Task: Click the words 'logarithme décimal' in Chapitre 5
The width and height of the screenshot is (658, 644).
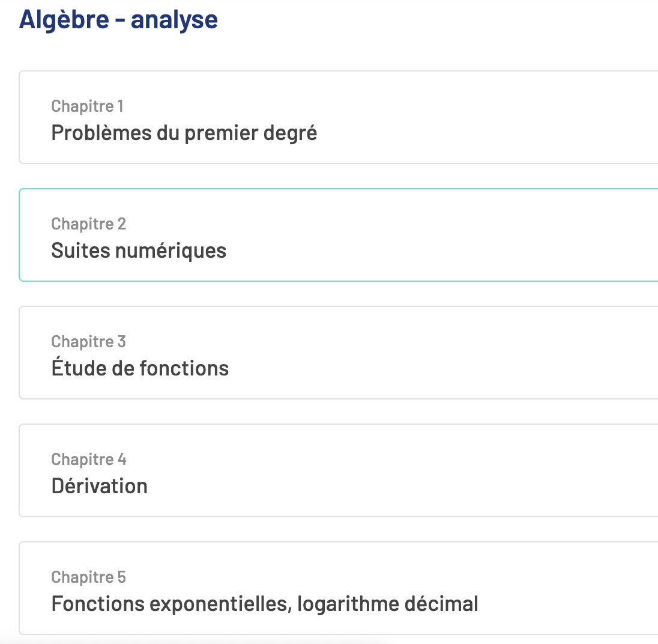Action: [x=388, y=604]
